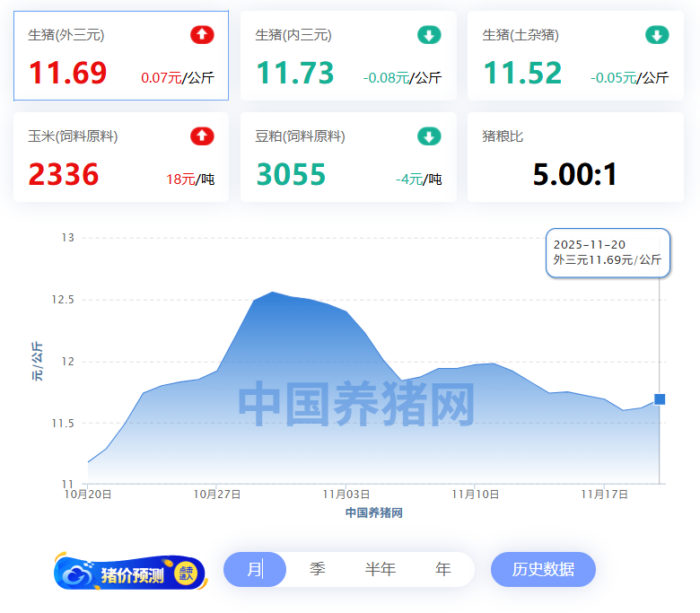Select the 月 time range tab
700x613 pixels.
255,569
